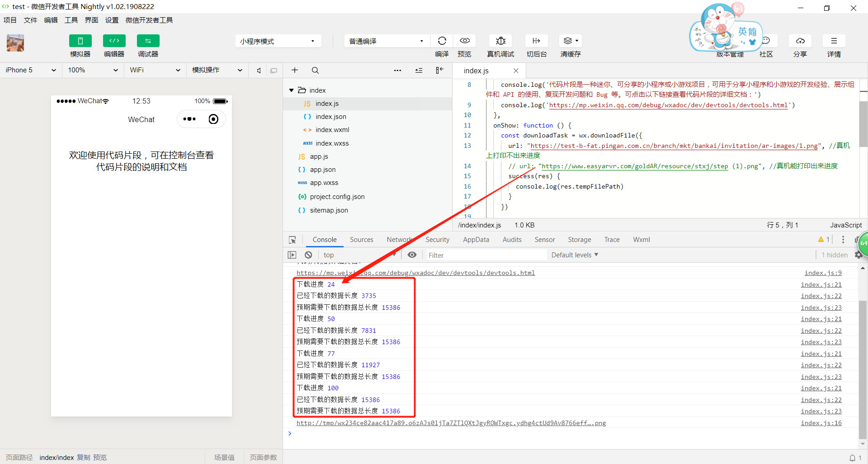Open the compile mode (普通编译) dropdown
This screenshot has height=464, width=868.
tap(387, 41)
